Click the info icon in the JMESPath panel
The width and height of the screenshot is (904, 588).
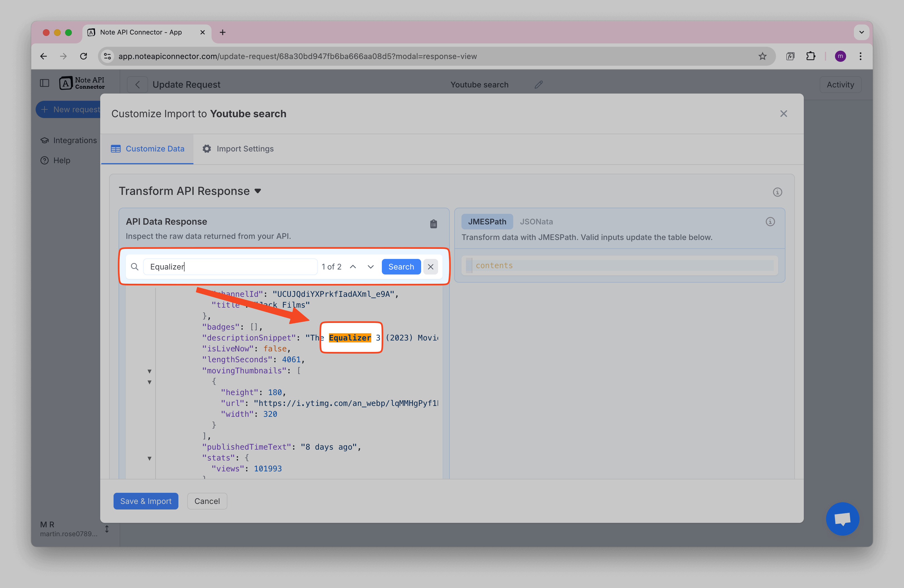pyautogui.click(x=770, y=221)
